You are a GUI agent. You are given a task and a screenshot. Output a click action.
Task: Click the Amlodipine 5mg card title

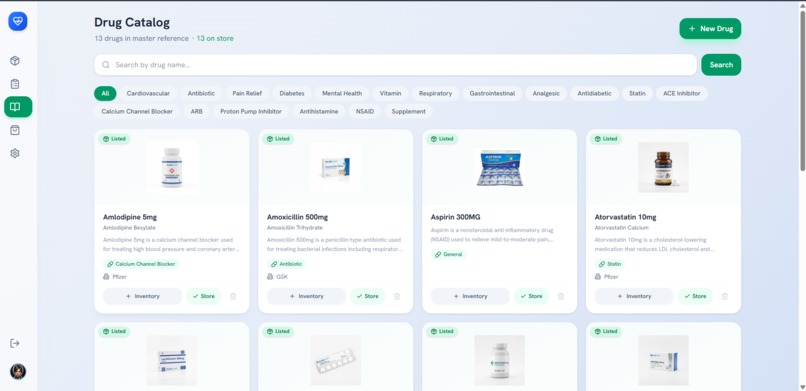pos(130,217)
